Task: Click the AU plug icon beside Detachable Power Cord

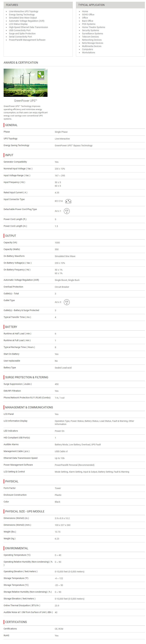Action: pyautogui.click(x=67, y=211)
